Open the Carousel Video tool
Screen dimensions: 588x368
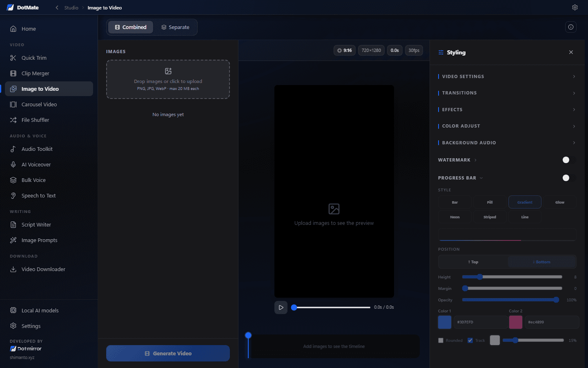49,104
